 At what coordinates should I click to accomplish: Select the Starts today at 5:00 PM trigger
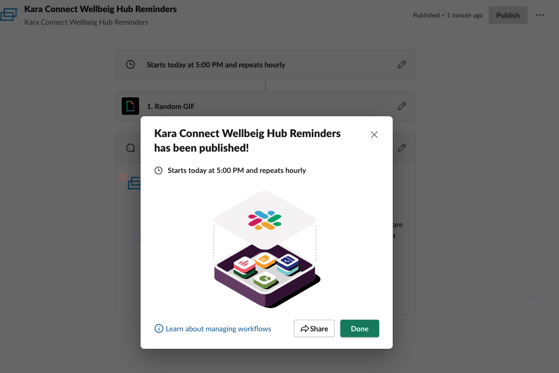266,65
